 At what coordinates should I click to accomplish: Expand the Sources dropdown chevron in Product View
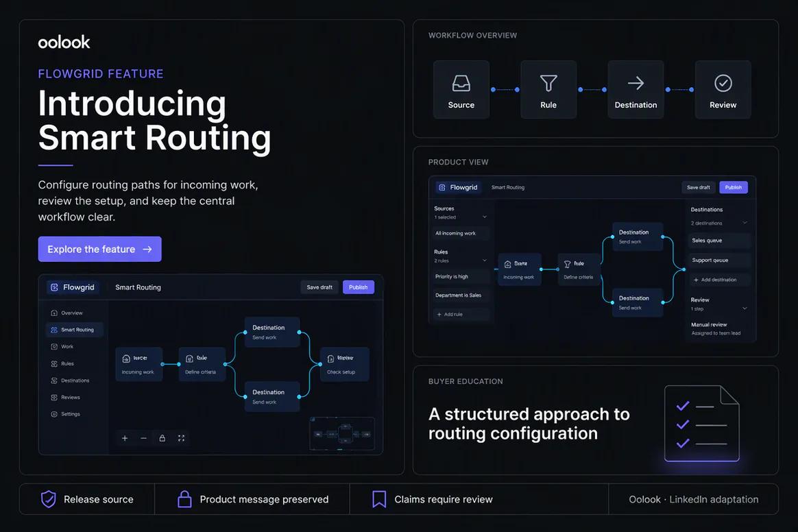[485, 217]
